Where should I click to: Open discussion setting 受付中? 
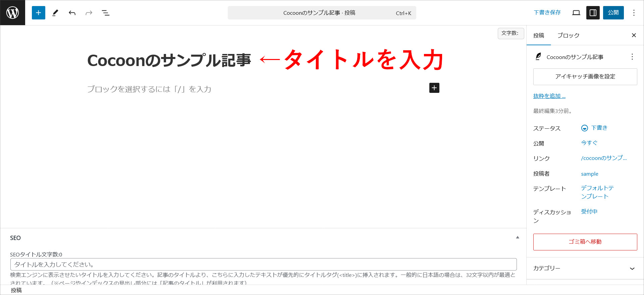coord(589,212)
